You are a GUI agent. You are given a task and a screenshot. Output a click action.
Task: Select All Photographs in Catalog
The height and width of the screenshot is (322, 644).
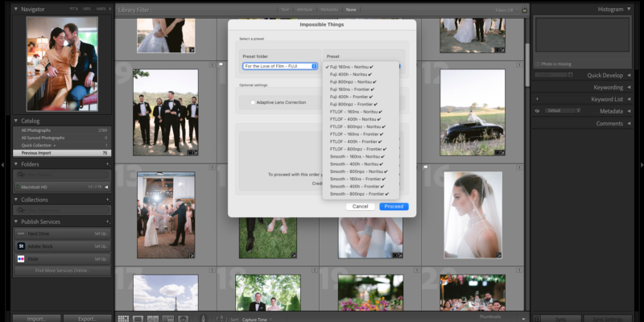pyautogui.click(x=62, y=130)
